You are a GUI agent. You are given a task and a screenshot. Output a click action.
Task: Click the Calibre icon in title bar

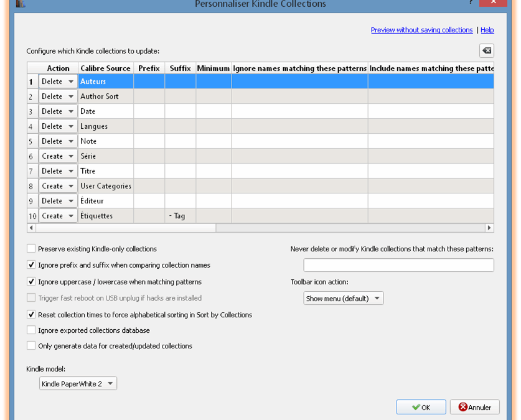click(21, 3)
